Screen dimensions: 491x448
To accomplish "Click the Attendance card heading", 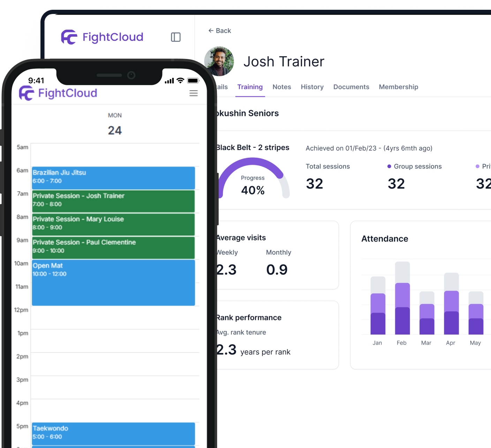I will click(x=385, y=239).
